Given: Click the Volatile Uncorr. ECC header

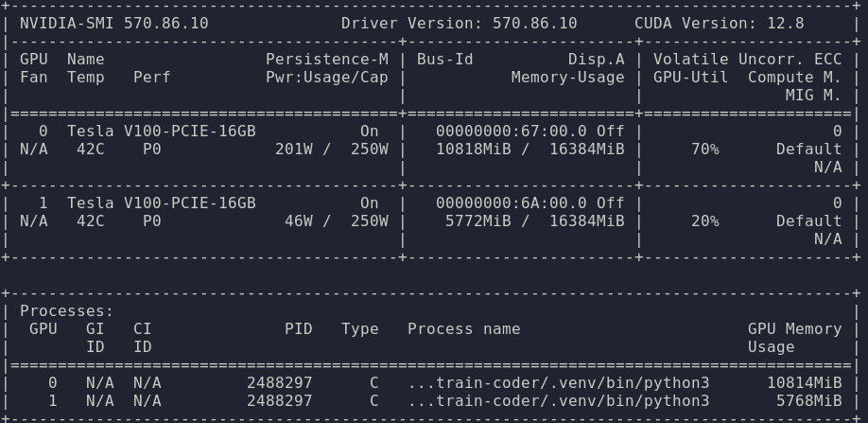Looking at the screenshot, I should coord(747,60).
